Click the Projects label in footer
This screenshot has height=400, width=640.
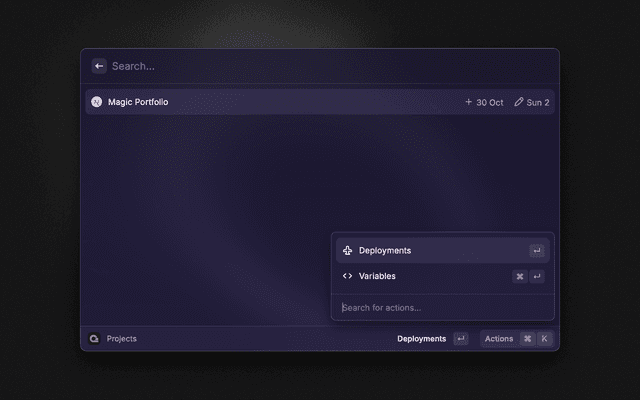coord(122,339)
